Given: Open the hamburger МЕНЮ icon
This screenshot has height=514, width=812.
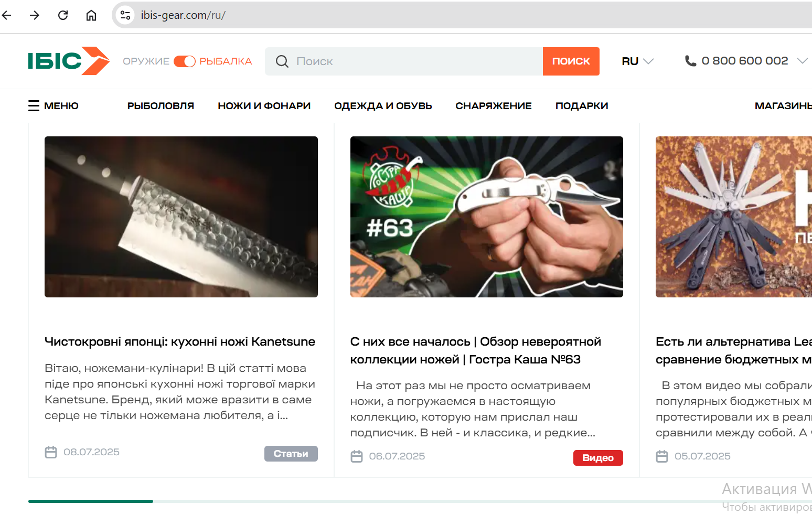Looking at the screenshot, I should click(x=34, y=105).
